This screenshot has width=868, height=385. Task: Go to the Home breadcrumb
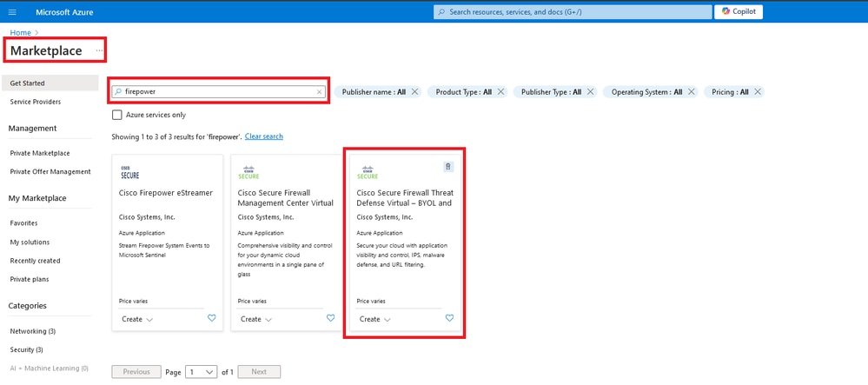pyautogui.click(x=21, y=33)
